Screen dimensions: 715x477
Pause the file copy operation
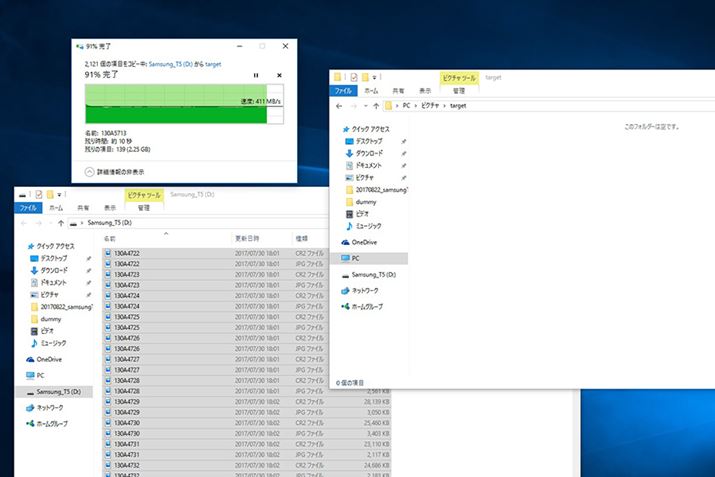coord(256,76)
